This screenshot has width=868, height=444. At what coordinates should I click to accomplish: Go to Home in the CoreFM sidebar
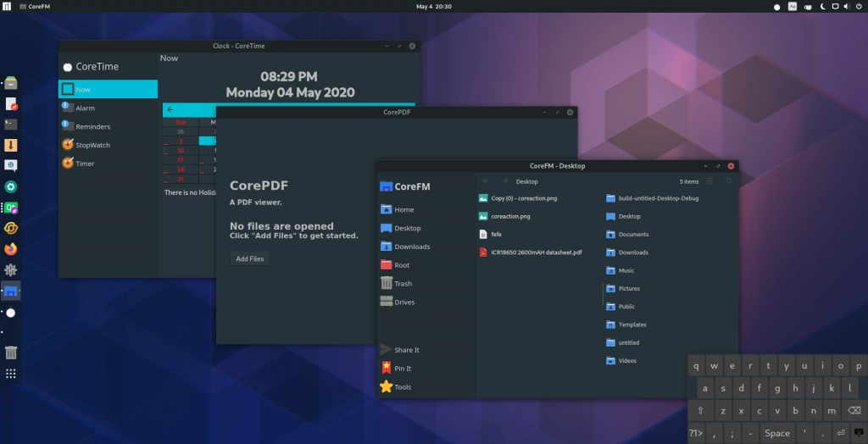tap(403, 210)
